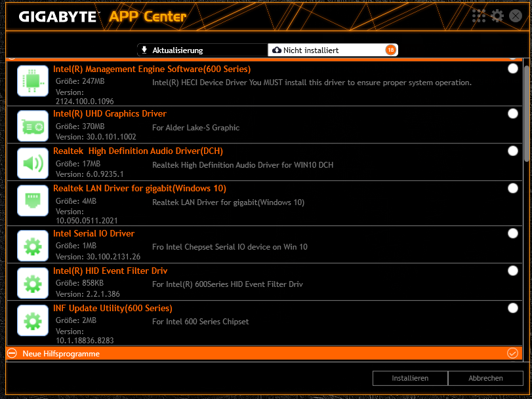This screenshot has width=532, height=399.
Task: Click the Intel Serial IO gear icon
Action: [x=33, y=246]
